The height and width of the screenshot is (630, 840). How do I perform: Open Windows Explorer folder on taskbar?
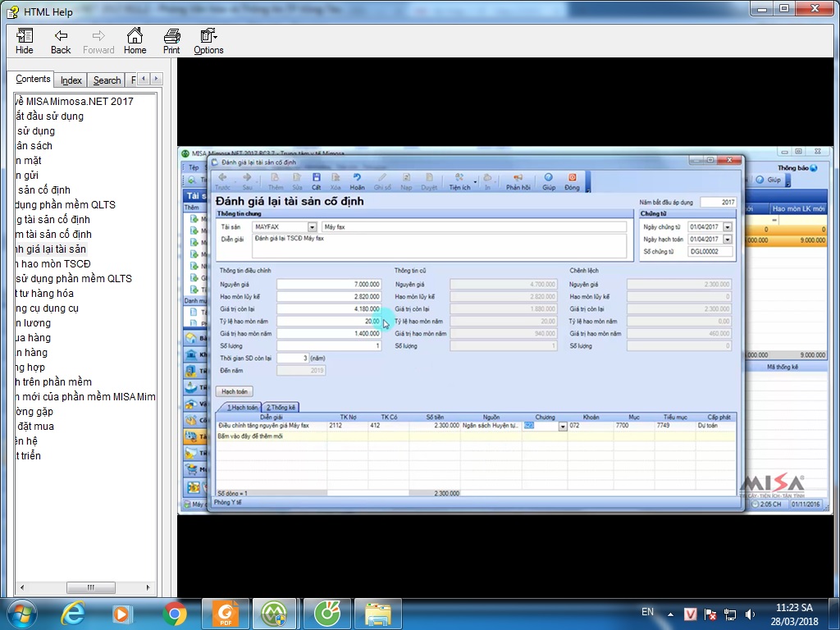point(377,614)
